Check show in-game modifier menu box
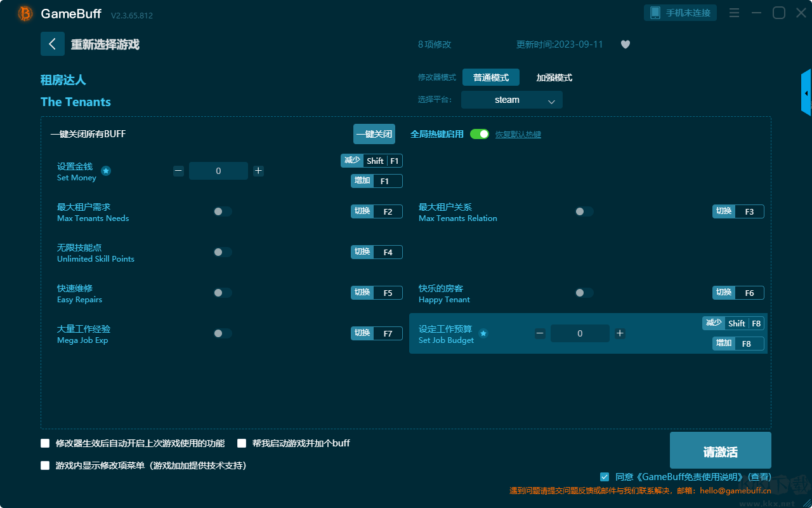Viewport: 812px width, 508px height. [x=45, y=465]
